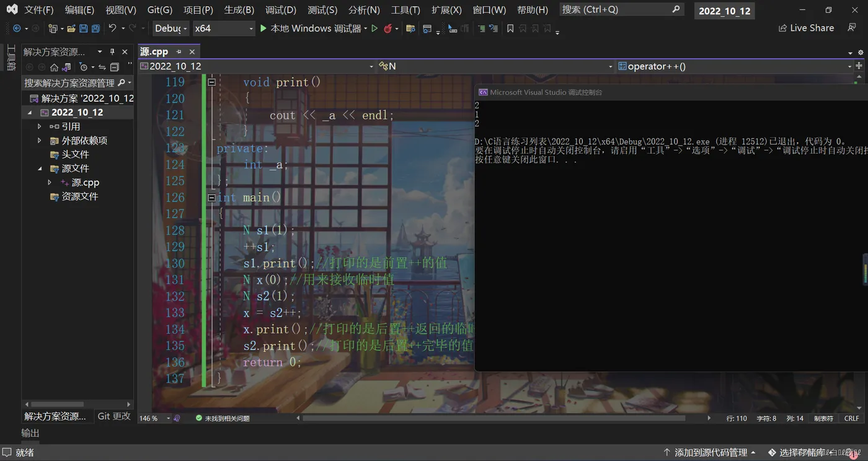Click the navigate backward arrow icon
This screenshot has width=868, height=461.
17,29
